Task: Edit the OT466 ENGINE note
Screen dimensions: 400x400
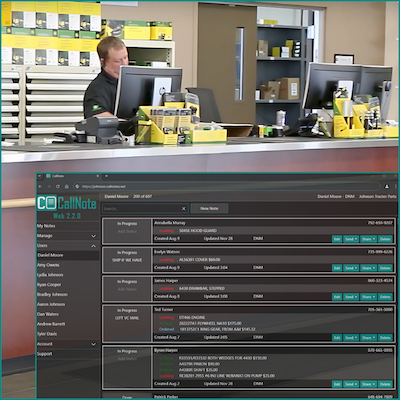Action: coord(337,338)
